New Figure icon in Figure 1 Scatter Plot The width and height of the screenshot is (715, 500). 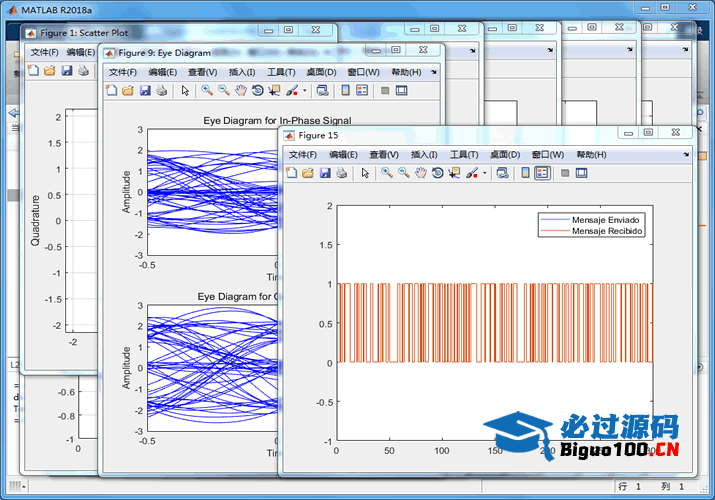click(x=33, y=71)
